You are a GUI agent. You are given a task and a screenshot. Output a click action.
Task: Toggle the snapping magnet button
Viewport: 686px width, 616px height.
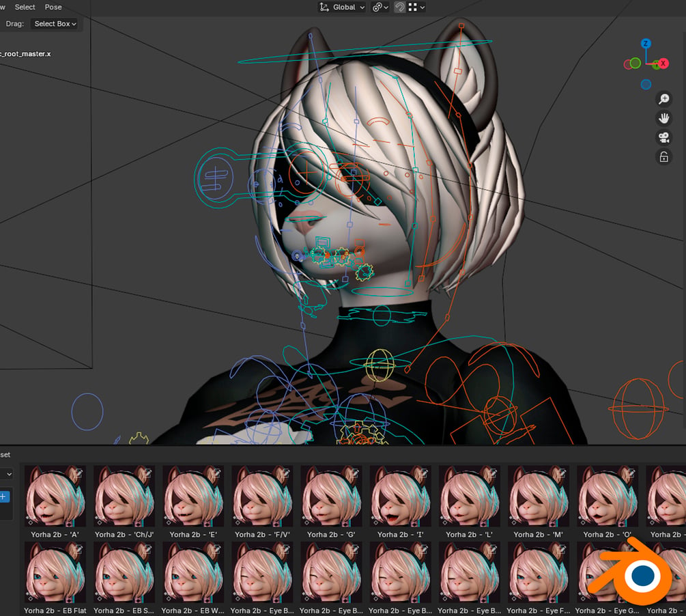pos(399,7)
